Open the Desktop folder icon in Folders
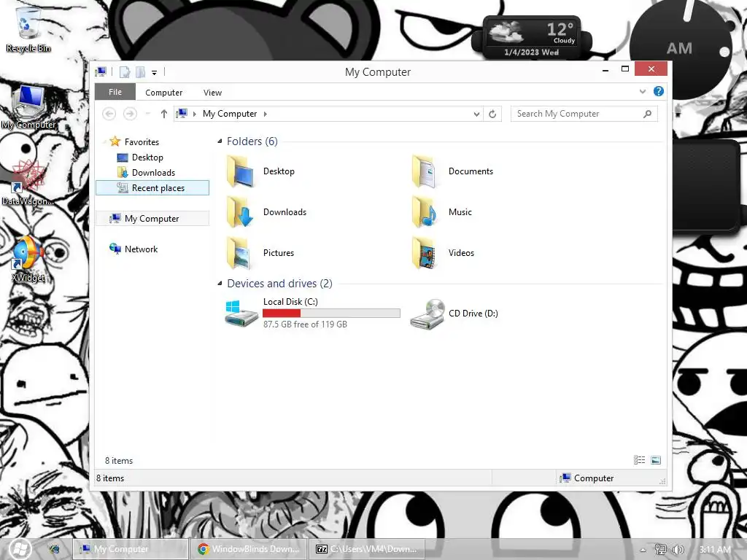 pyautogui.click(x=240, y=171)
